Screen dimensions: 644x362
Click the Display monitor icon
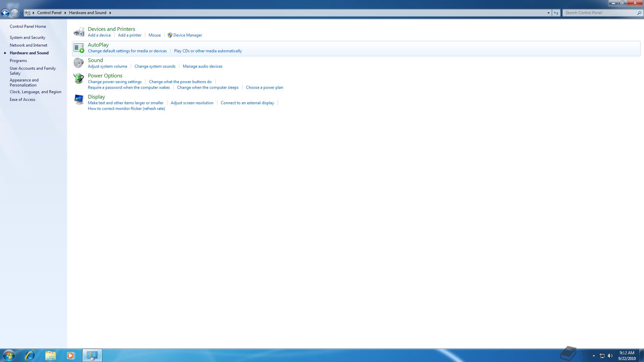tap(79, 100)
